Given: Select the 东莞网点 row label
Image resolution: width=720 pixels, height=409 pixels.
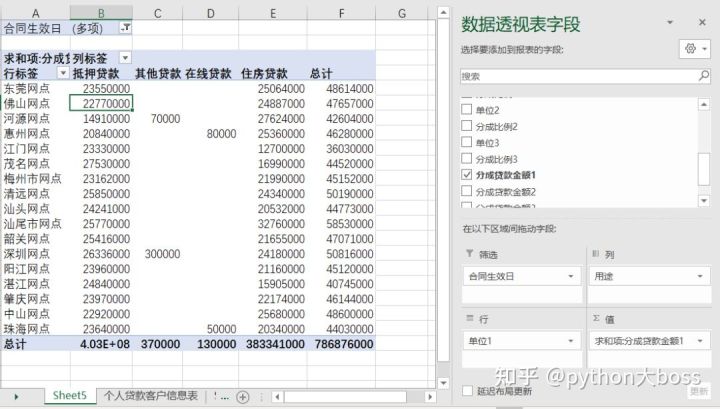Looking at the screenshot, I should [x=35, y=88].
